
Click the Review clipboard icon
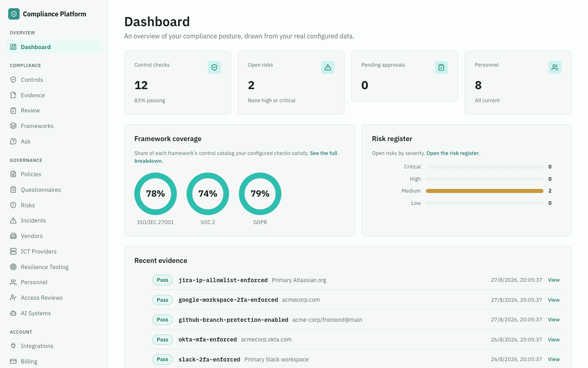click(x=13, y=110)
